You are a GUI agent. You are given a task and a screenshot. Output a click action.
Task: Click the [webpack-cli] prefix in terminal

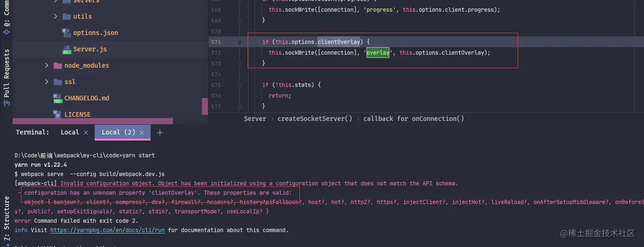pos(36,183)
